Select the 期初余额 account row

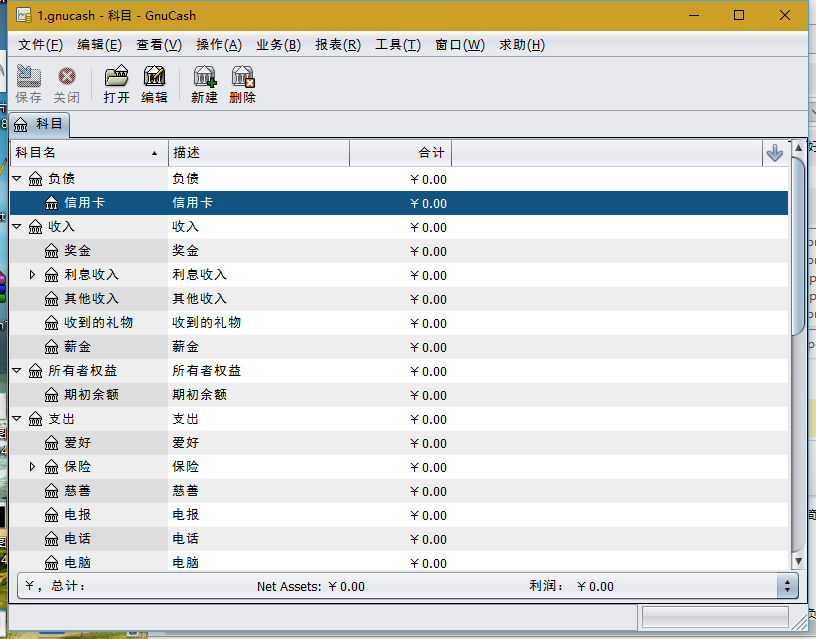[91, 395]
